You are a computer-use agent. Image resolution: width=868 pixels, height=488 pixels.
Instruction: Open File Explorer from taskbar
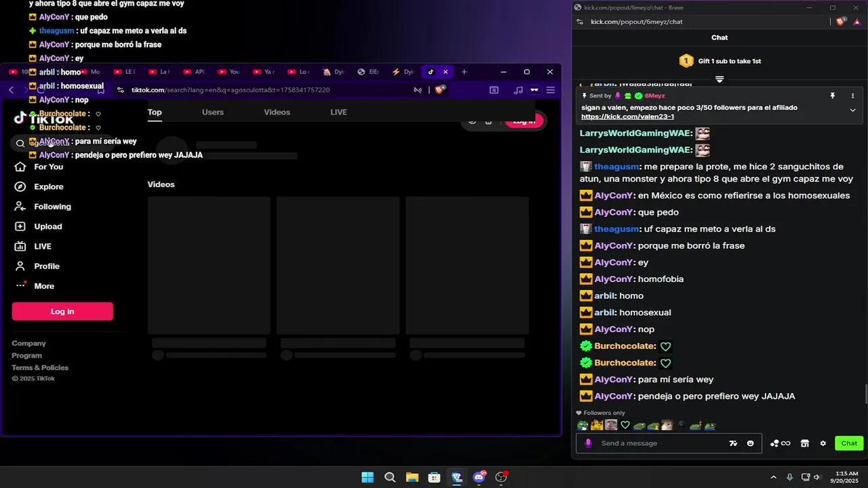(412, 477)
